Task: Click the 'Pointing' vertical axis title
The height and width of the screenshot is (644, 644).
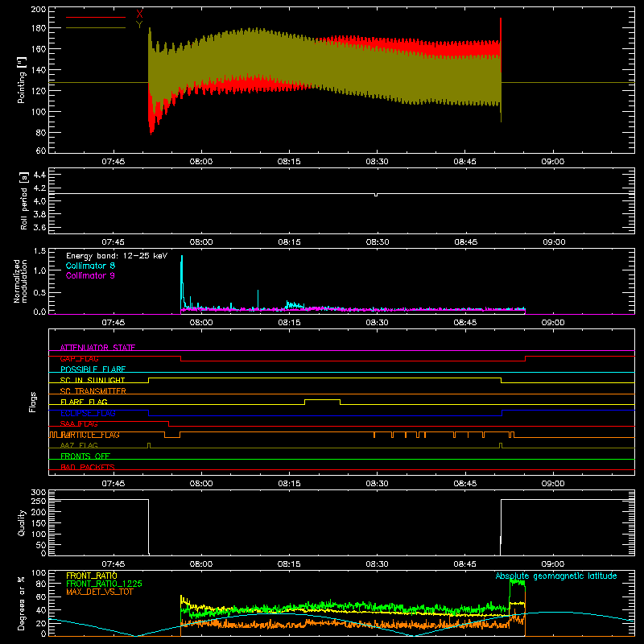Action: (x=22, y=80)
